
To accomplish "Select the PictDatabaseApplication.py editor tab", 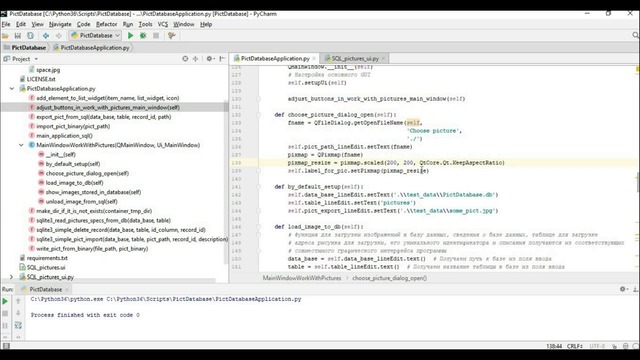I will [x=274, y=59].
